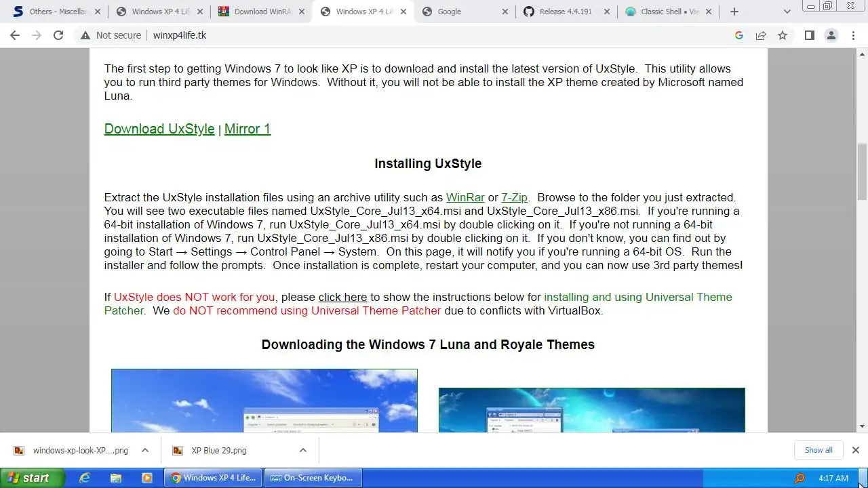The height and width of the screenshot is (488, 868).
Task: Click the 4:17 AM taskbar clock
Action: point(833,479)
